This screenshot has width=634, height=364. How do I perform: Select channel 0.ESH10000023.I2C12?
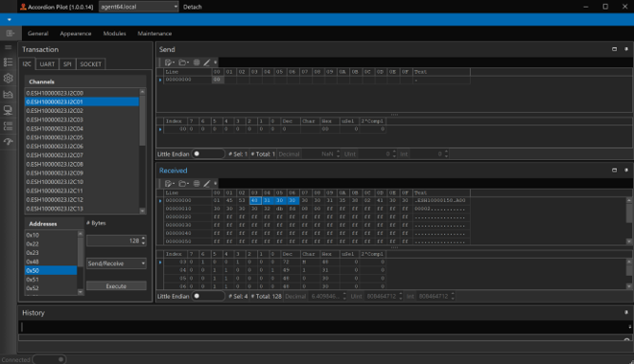pos(82,199)
